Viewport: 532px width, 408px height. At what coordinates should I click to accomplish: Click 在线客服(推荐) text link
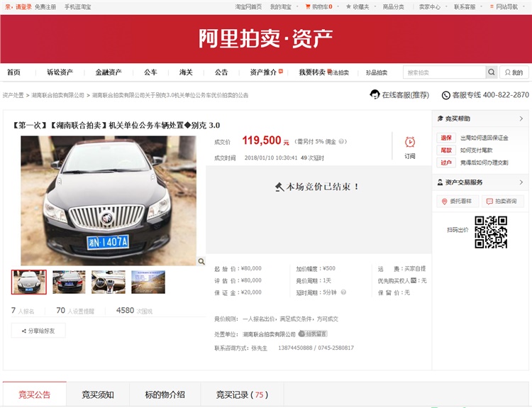click(406, 95)
